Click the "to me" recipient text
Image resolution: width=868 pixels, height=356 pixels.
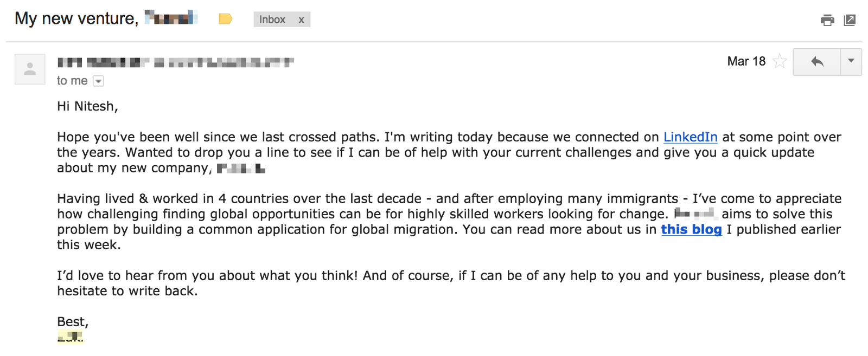[72, 81]
